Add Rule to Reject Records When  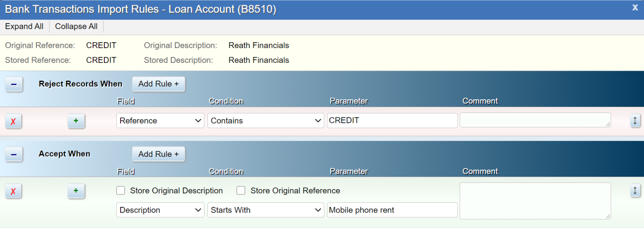click(158, 84)
